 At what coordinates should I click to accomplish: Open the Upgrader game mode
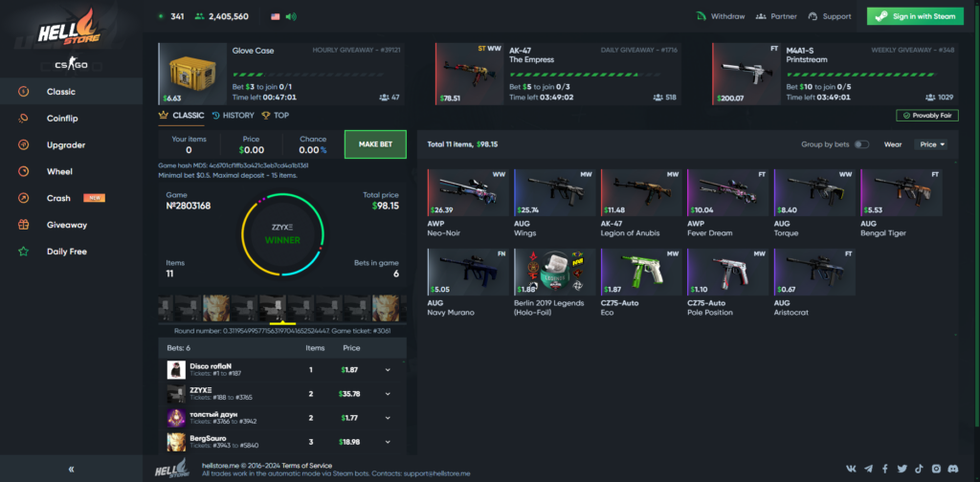[x=71, y=144]
